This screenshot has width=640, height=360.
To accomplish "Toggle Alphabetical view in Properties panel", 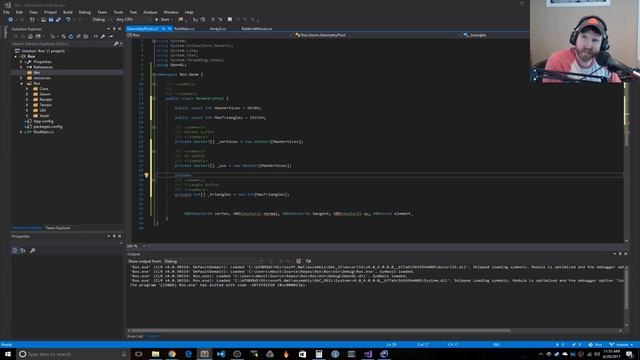I will pyautogui.click(x=23, y=251).
